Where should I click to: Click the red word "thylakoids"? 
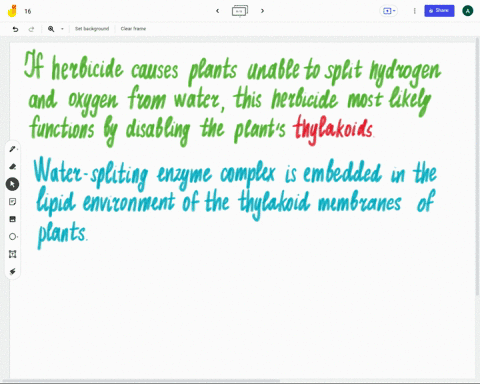pos(333,129)
